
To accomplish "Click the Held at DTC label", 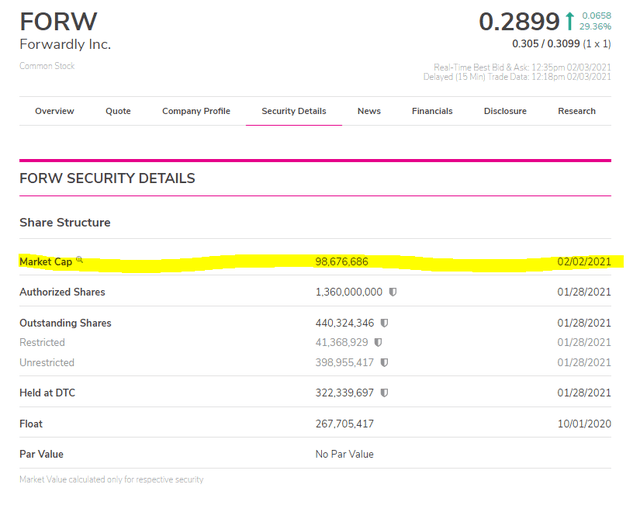I will click(x=47, y=393).
